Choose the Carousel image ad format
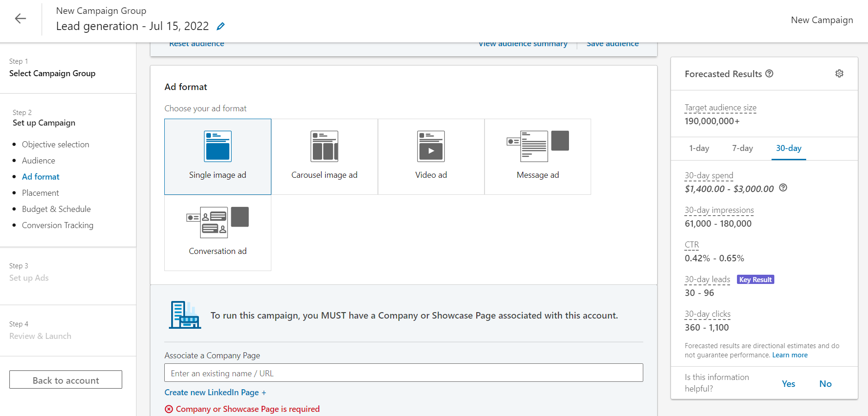 coord(324,157)
